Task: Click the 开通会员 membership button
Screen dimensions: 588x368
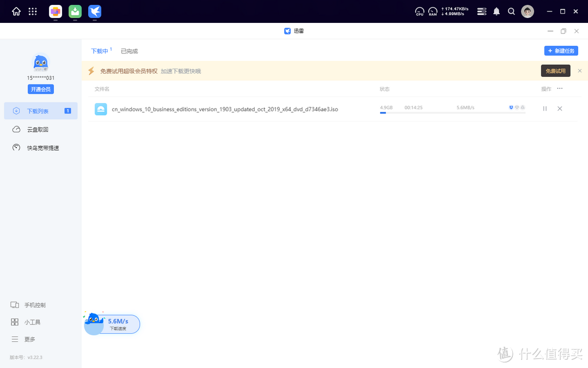Action: (x=40, y=88)
